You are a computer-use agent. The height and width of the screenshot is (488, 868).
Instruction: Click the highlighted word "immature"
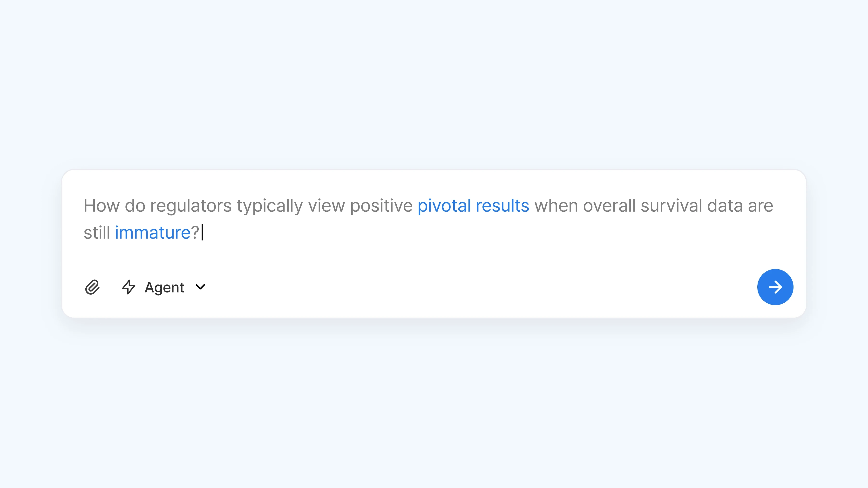click(x=153, y=232)
